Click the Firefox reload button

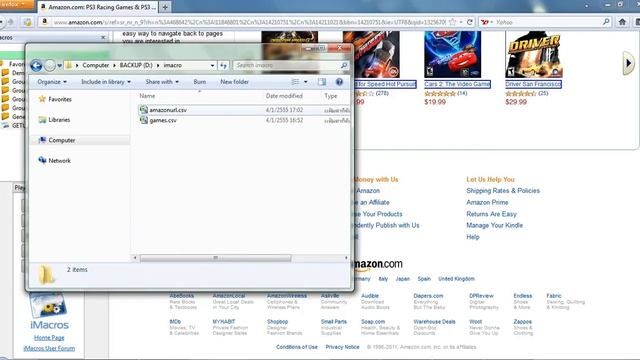tap(470, 22)
